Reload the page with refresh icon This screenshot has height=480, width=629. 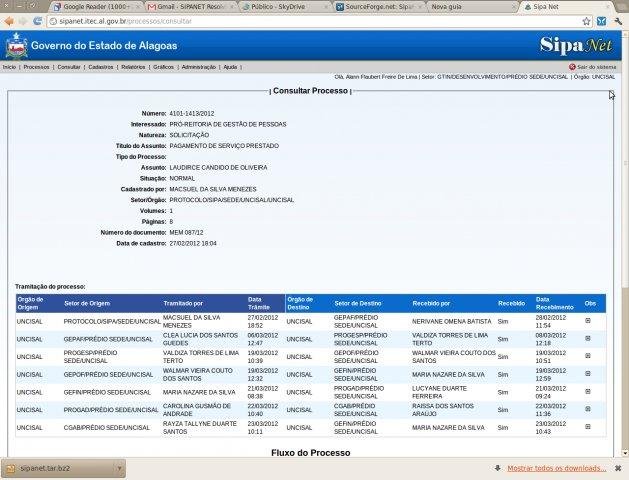[37, 21]
